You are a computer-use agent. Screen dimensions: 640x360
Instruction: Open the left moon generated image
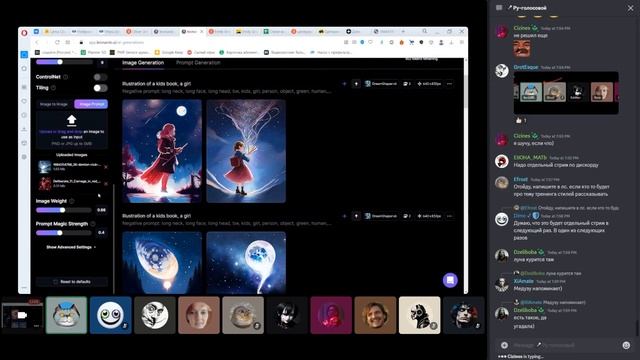(162, 262)
